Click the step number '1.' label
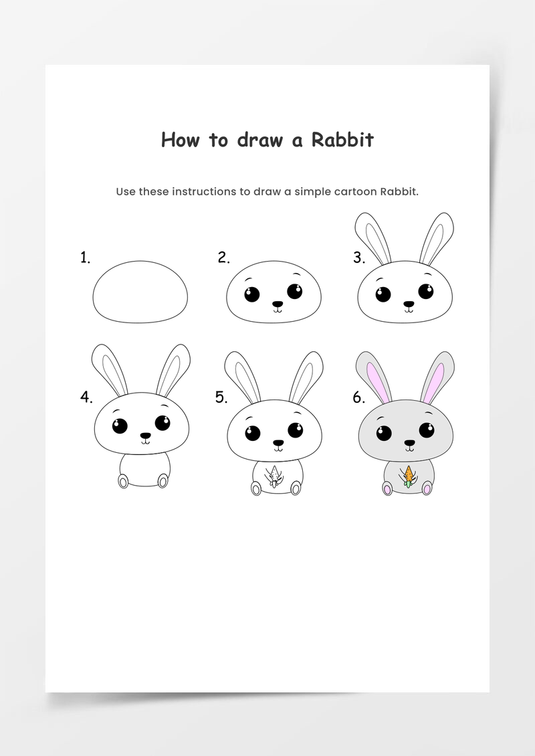535x756 pixels. (x=86, y=258)
